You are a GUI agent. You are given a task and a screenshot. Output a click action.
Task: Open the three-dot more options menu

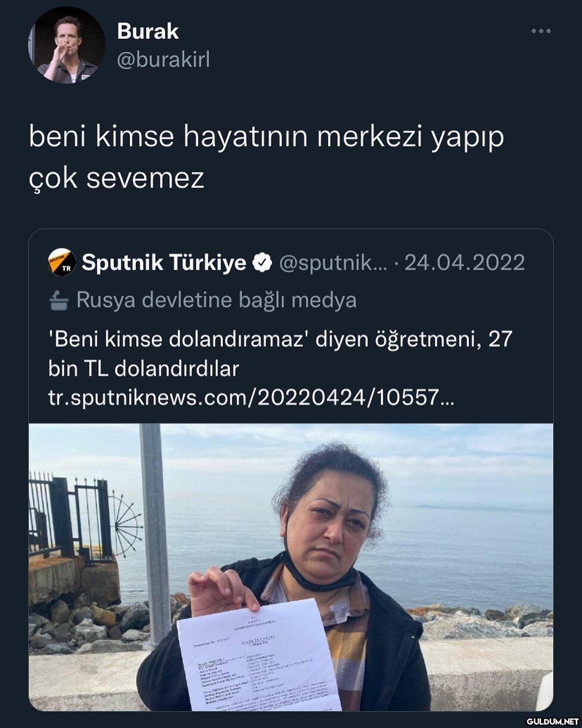(541, 31)
